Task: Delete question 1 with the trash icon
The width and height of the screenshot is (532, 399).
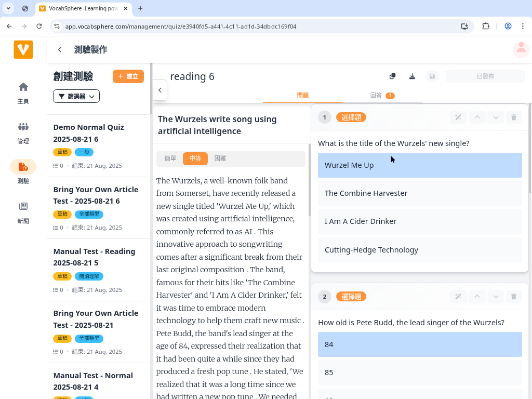Action: pos(514,117)
